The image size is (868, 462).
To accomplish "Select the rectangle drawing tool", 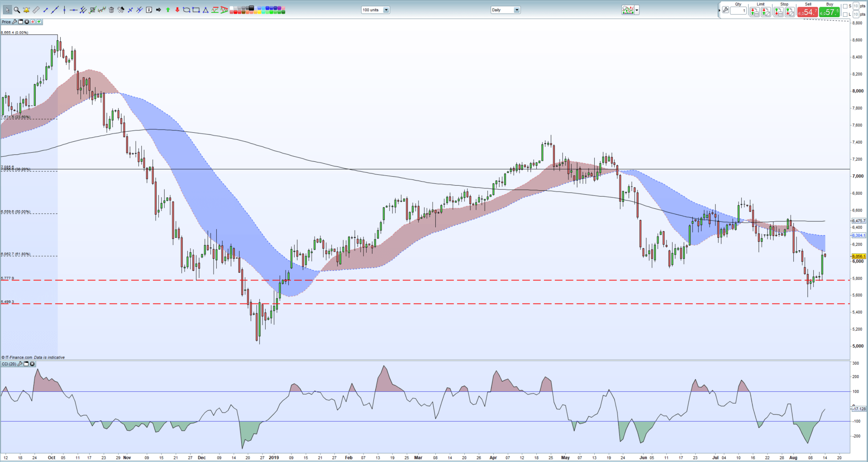I will [196, 10].
